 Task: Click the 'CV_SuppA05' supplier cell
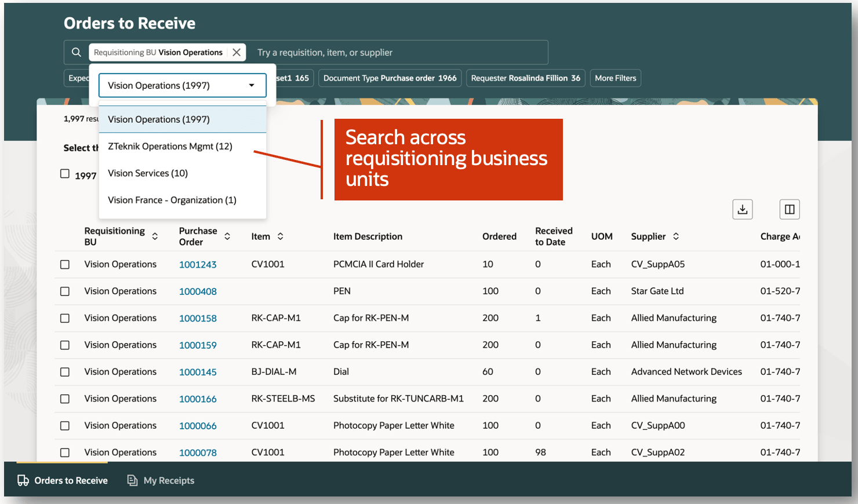(658, 264)
